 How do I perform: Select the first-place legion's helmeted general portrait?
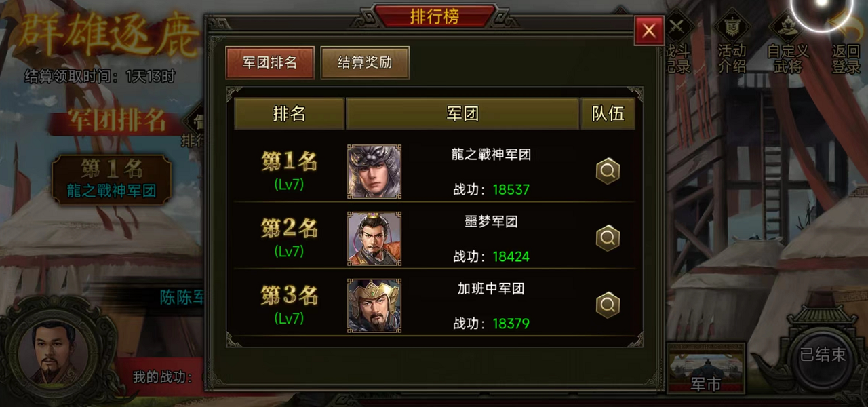[x=374, y=172]
